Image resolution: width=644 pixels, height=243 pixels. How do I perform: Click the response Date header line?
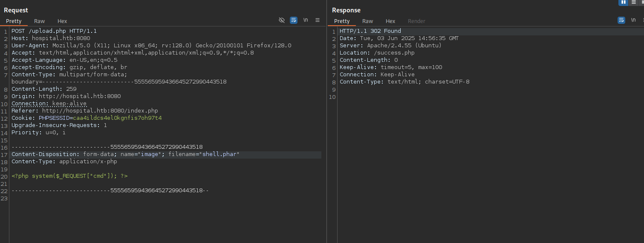tap(399, 38)
